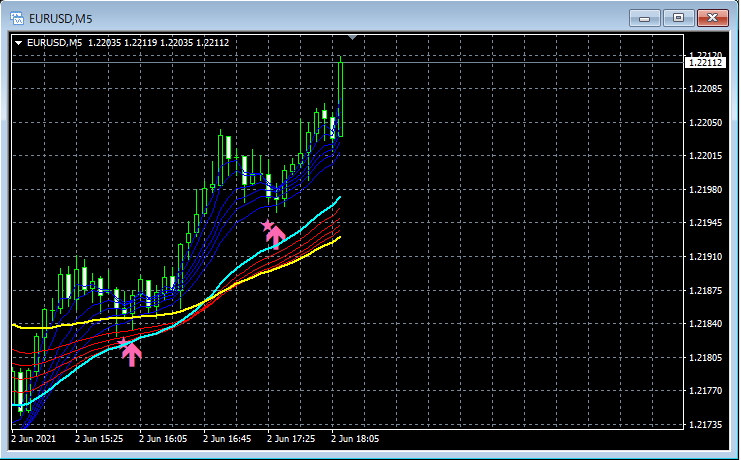The height and width of the screenshot is (460, 741).
Task: Click the time label 2 Jun 18:05
Action: (x=355, y=439)
